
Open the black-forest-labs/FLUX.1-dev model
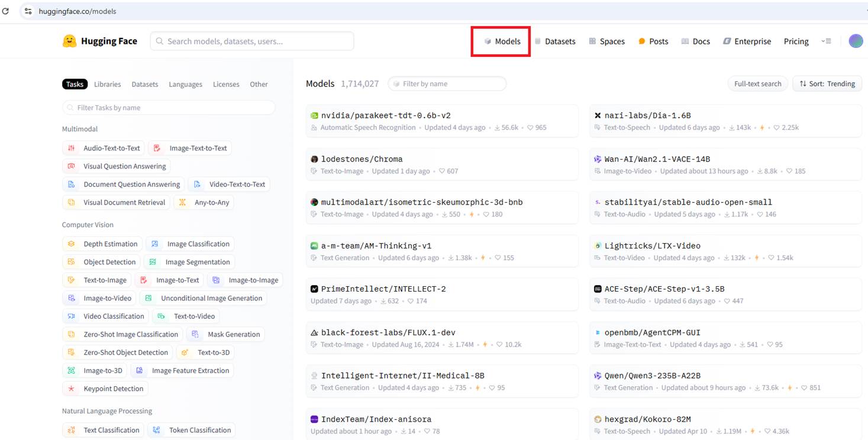[x=442, y=338]
